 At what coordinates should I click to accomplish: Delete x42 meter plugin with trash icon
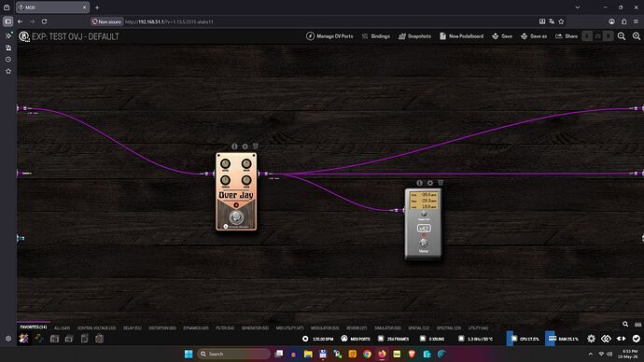[441, 183]
